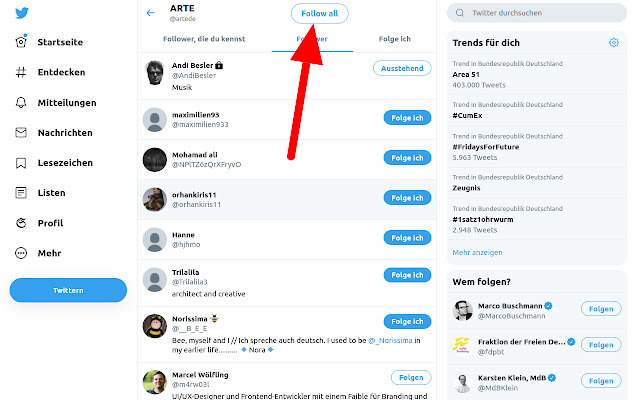640x400 pixels.
Task: Toggle Ausstehend button for Andi Besler
Action: pos(402,68)
